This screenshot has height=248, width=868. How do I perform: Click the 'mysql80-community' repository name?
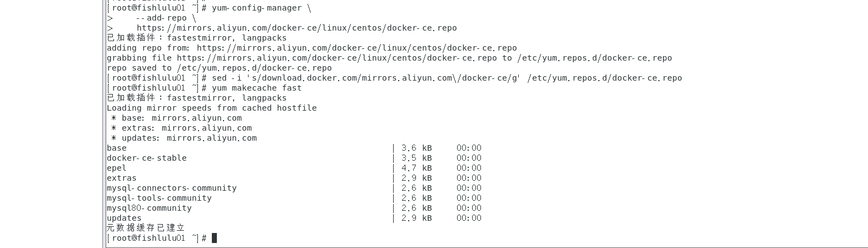(149, 208)
